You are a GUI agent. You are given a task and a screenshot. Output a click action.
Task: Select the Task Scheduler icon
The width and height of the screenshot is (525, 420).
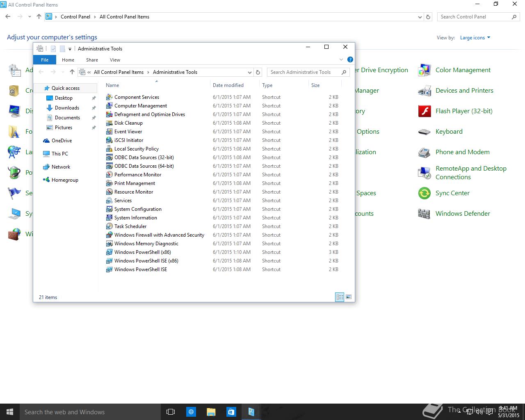point(109,226)
